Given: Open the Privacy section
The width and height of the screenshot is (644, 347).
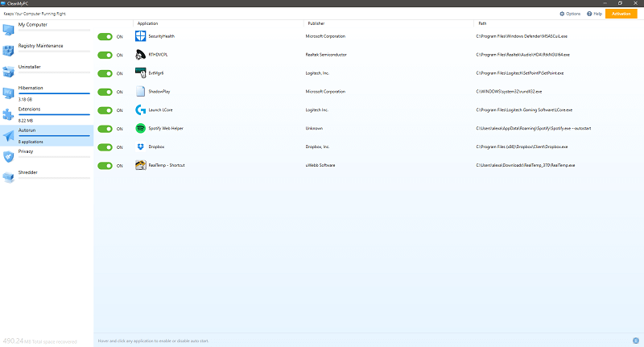Looking at the screenshot, I should (47, 156).
